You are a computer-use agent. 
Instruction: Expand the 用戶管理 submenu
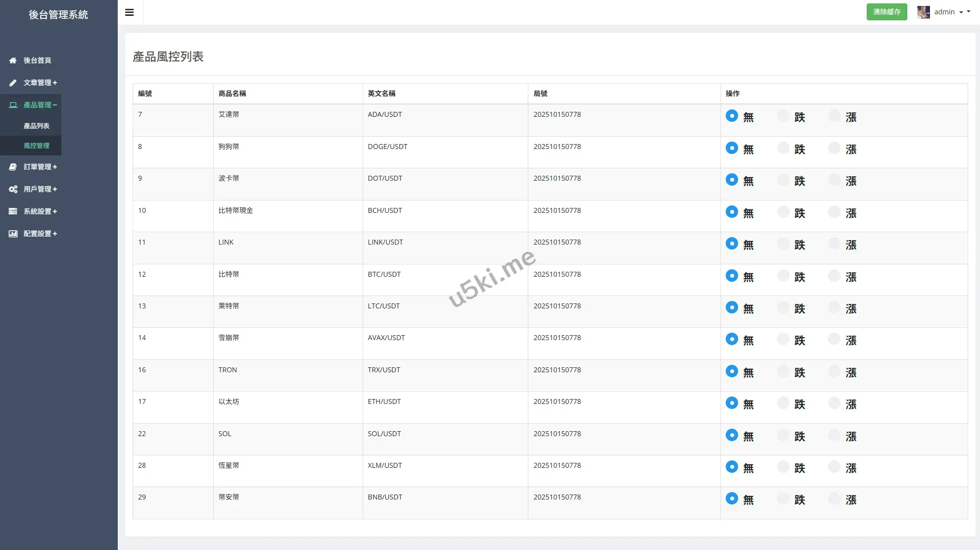click(40, 189)
